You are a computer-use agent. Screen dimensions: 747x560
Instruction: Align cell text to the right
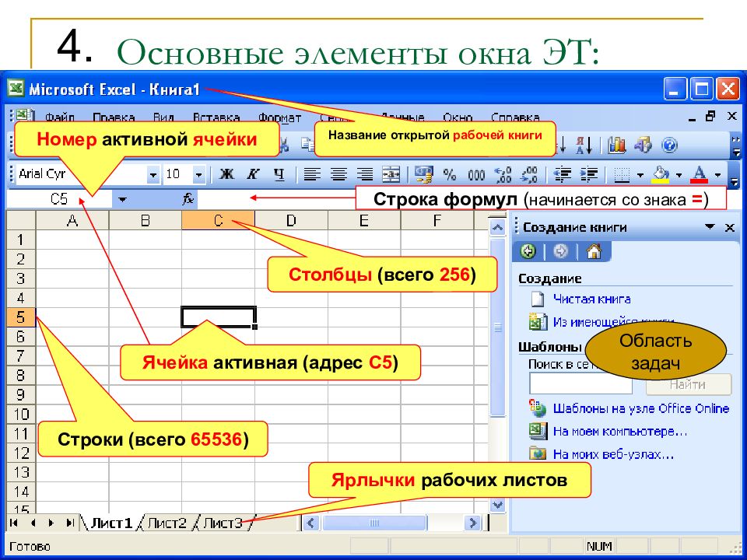(364, 174)
